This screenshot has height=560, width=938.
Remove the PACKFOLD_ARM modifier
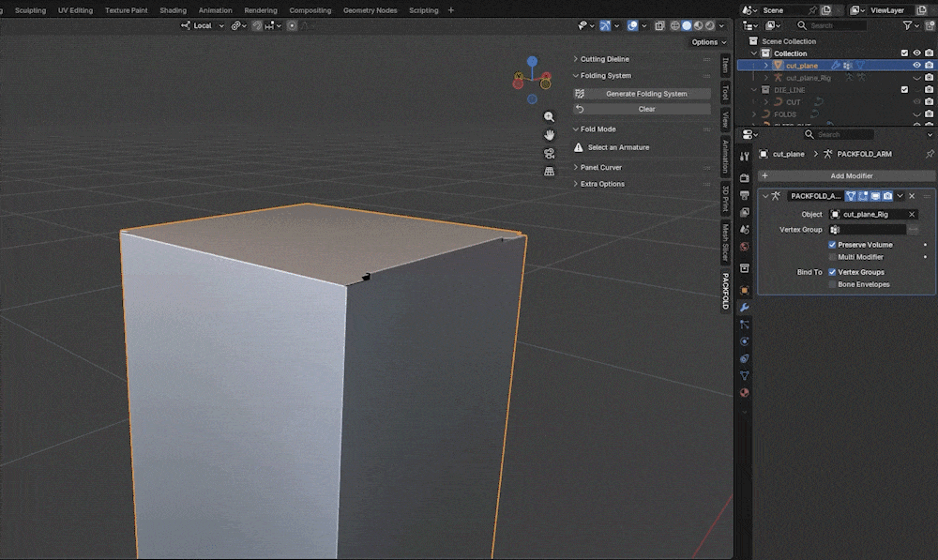pyautogui.click(x=912, y=196)
